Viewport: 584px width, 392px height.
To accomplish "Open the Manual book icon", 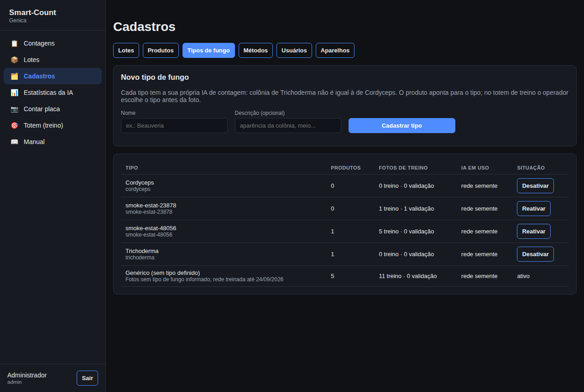I will [x=15, y=142].
